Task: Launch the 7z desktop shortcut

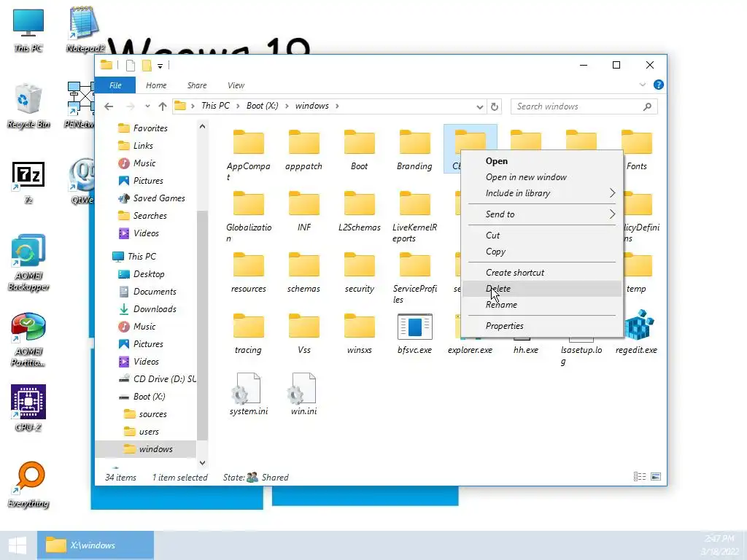Action: (x=28, y=183)
